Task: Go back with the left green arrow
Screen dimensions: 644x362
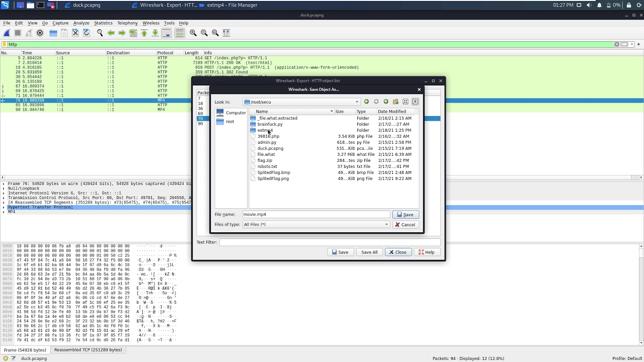Action: (111, 33)
